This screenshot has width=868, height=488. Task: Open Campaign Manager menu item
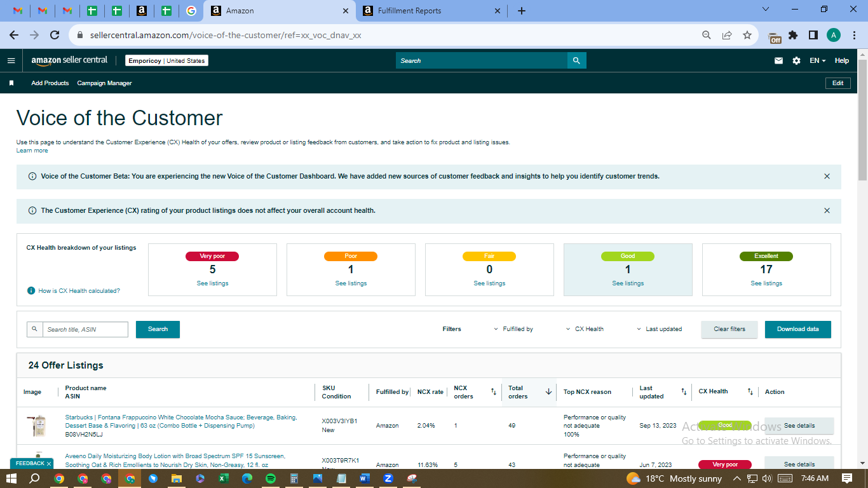pos(105,83)
